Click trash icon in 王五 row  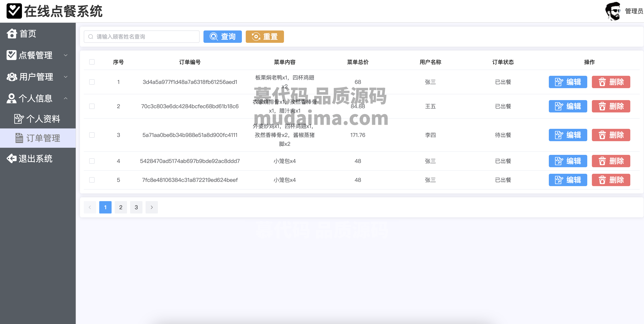602,106
